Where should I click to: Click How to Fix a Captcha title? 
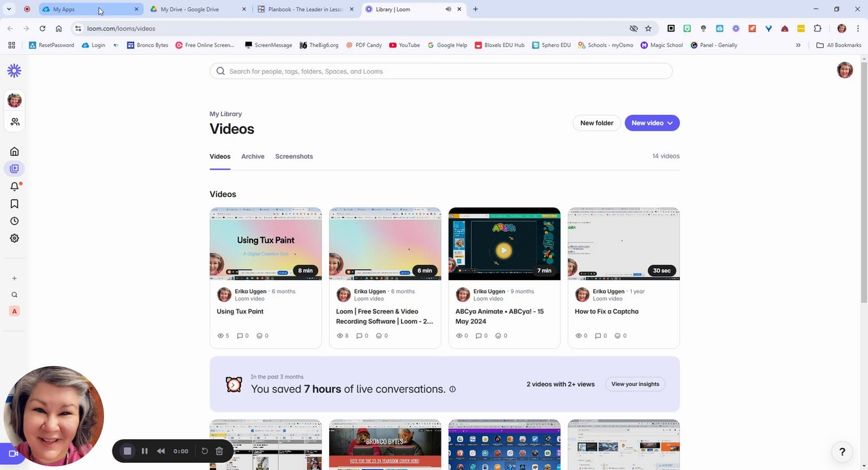point(607,311)
